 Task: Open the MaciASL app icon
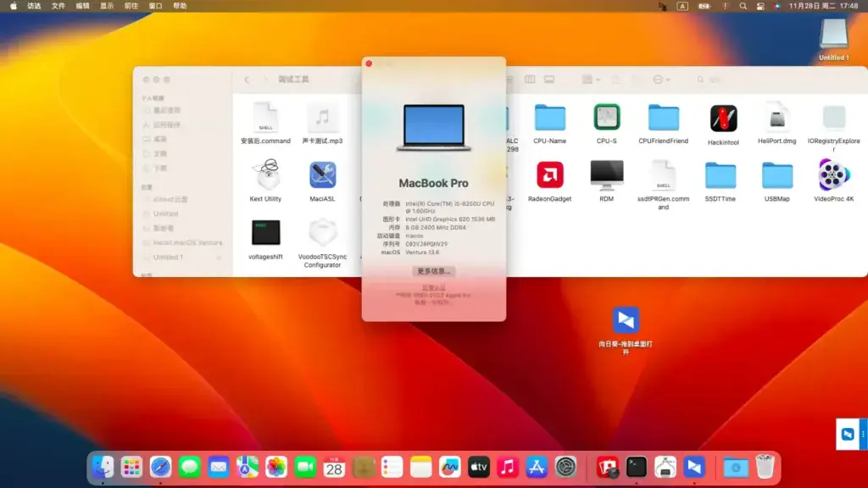(x=322, y=175)
